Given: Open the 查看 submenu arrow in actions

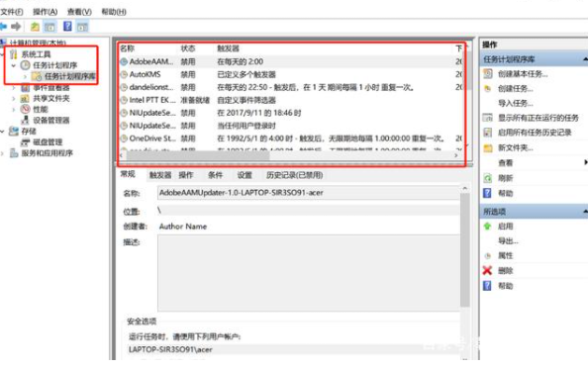Looking at the screenshot, I should coord(585,162).
